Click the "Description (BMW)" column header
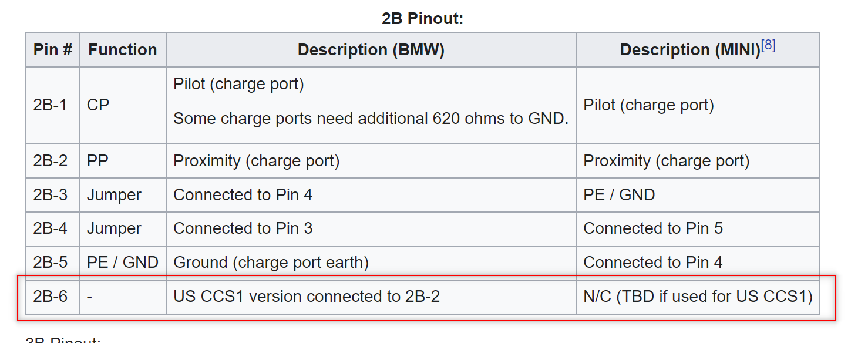This screenshot has height=343, width=868. tap(371, 50)
